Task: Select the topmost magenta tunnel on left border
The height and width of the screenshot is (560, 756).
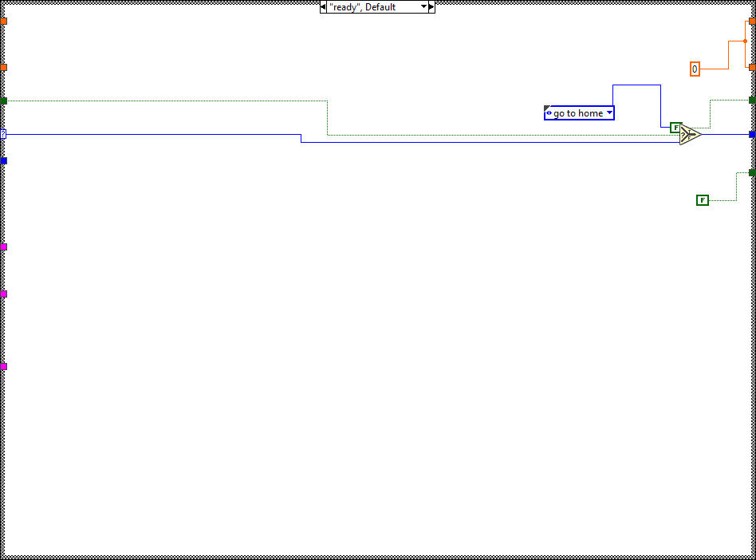Action: (x=3, y=246)
